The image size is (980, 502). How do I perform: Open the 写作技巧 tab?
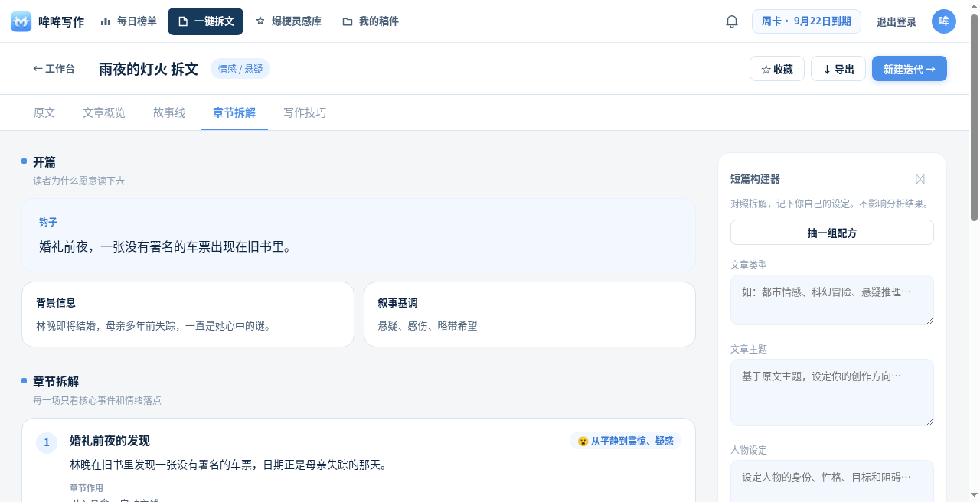tap(305, 112)
